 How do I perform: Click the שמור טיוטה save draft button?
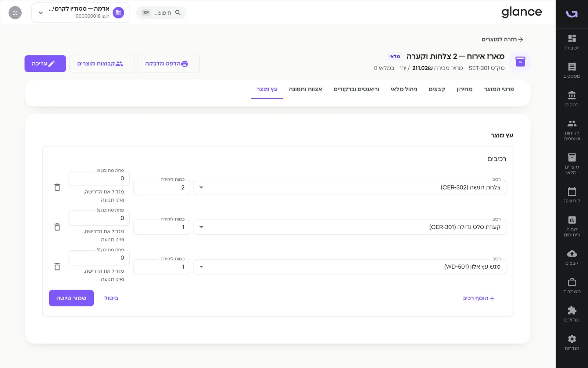tap(71, 298)
